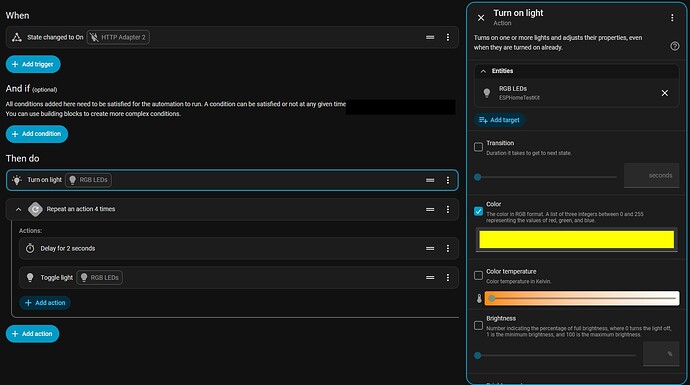Click the bottom Add action button under Then do
This screenshot has width=690, height=385.
point(32,334)
